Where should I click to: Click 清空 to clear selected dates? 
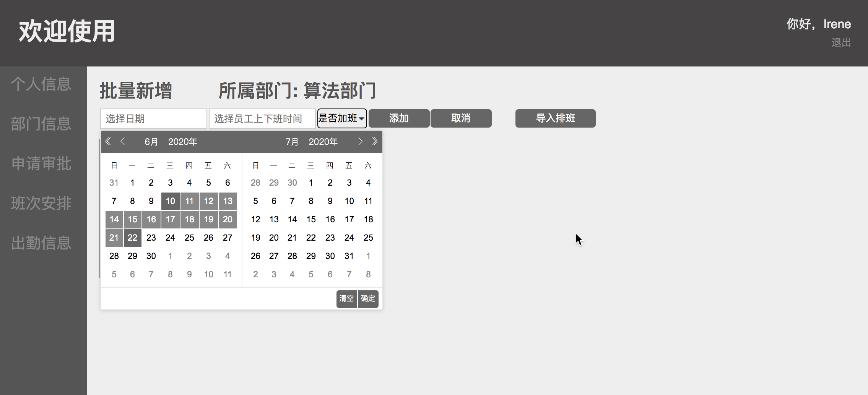[346, 299]
